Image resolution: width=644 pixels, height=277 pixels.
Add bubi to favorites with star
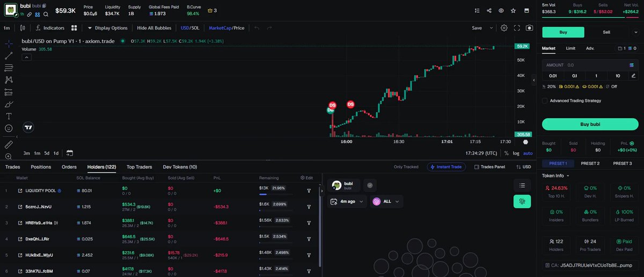tap(514, 10)
